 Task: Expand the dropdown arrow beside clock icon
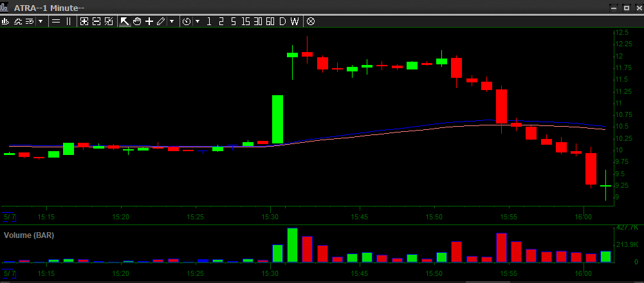(x=198, y=21)
